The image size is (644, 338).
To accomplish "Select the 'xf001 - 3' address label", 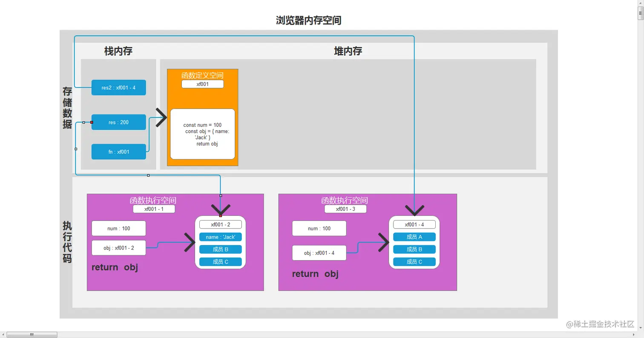I will [345, 209].
